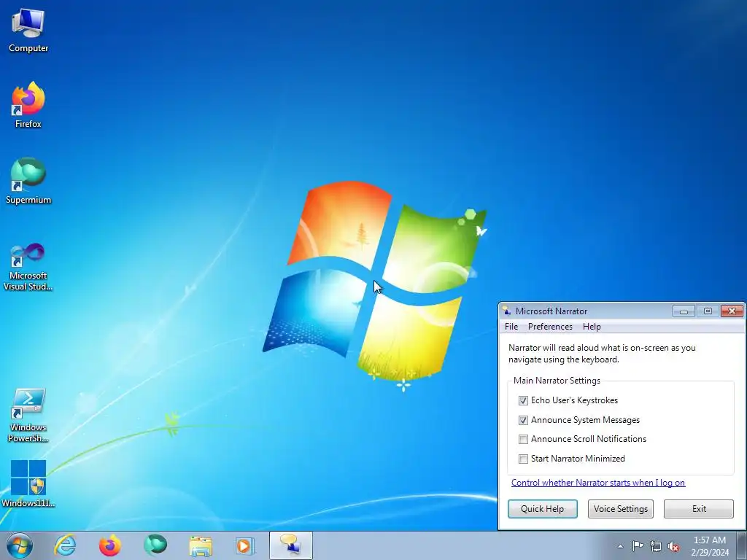Open the Computer desktop icon
The height and width of the screenshot is (560, 747).
coord(28,31)
